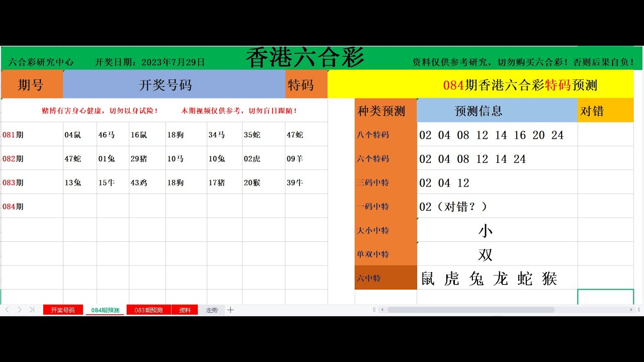Select the 预测信息 header cell
This screenshot has width=644, height=362.
tap(497, 110)
